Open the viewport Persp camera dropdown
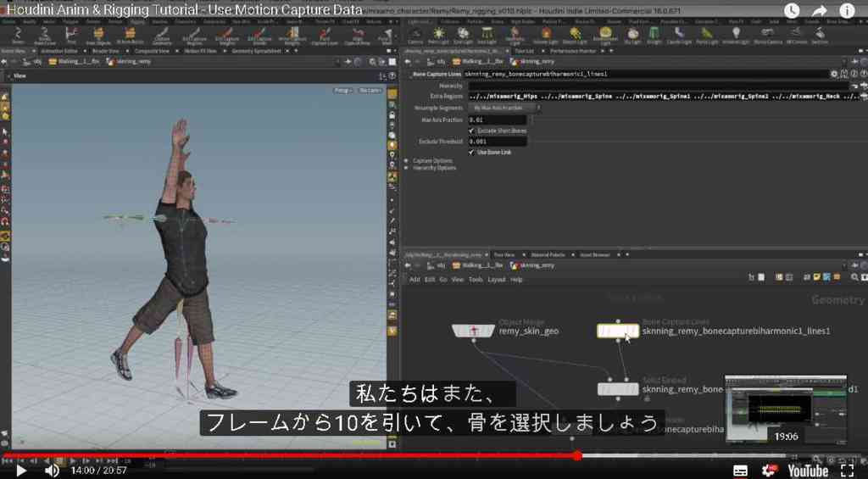 [x=343, y=90]
